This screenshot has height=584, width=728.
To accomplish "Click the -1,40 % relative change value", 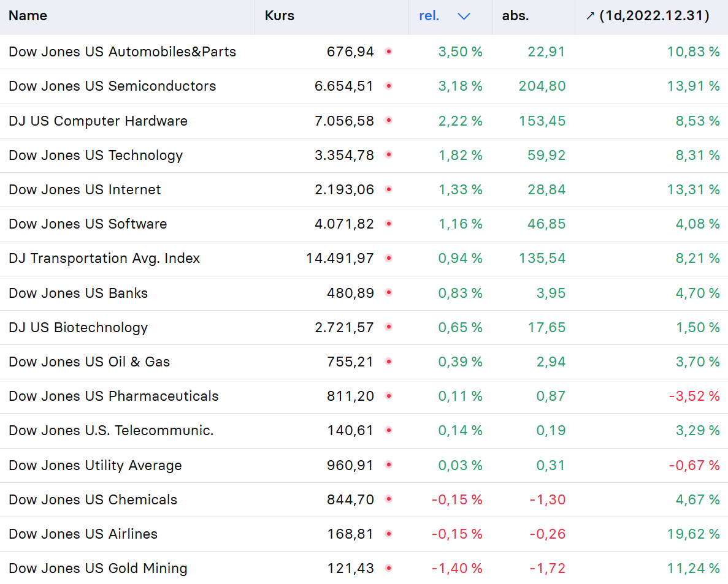I will (x=457, y=568).
